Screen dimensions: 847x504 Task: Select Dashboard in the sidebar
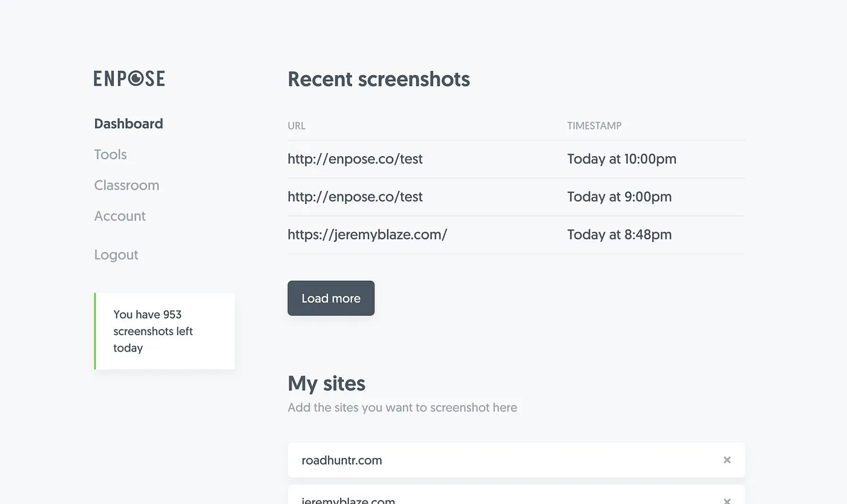click(128, 123)
